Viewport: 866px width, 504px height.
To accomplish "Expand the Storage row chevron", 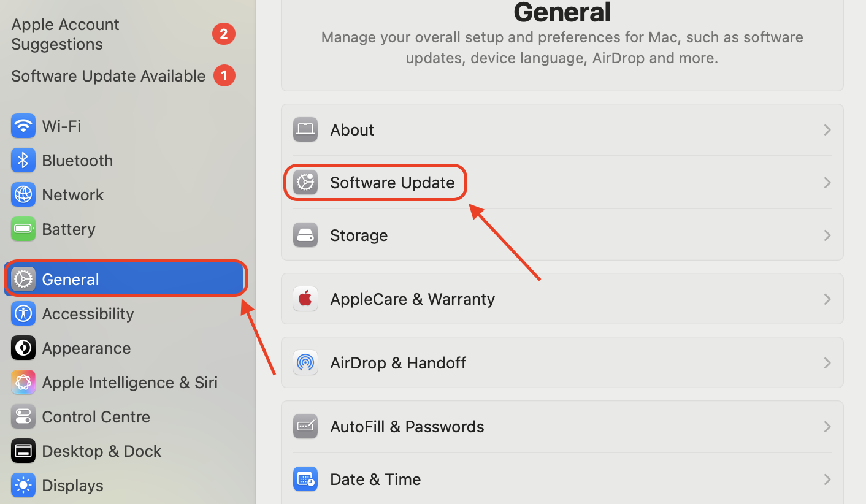I will (x=827, y=235).
